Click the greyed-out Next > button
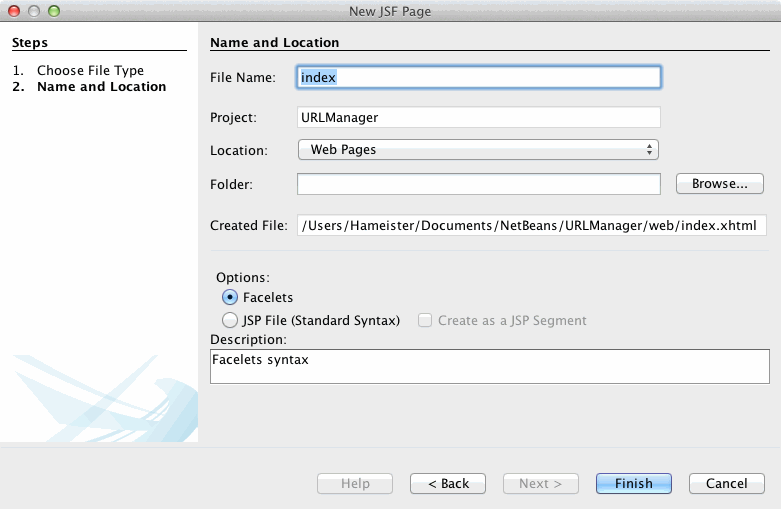Image resolution: width=781 pixels, height=509 pixels. [540, 483]
